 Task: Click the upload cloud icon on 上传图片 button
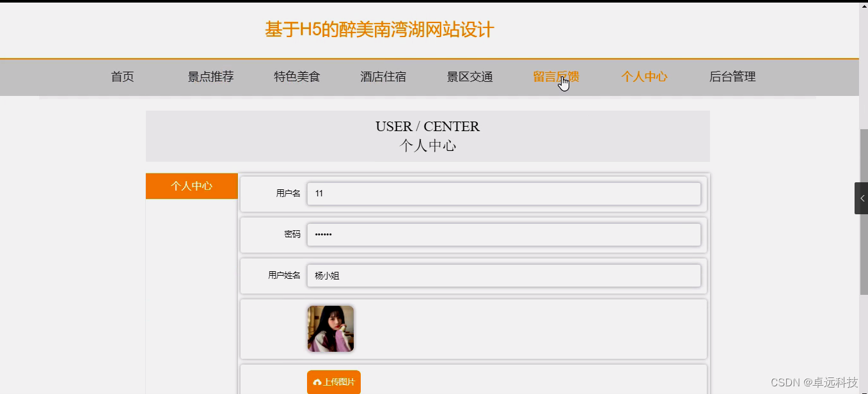(x=317, y=381)
